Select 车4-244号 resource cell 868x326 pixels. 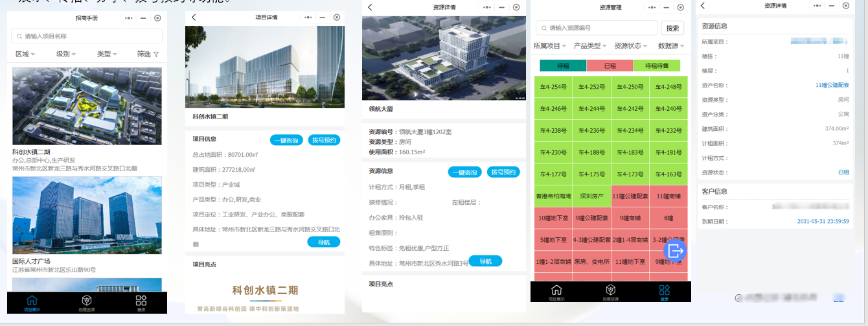pyautogui.click(x=593, y=109)
